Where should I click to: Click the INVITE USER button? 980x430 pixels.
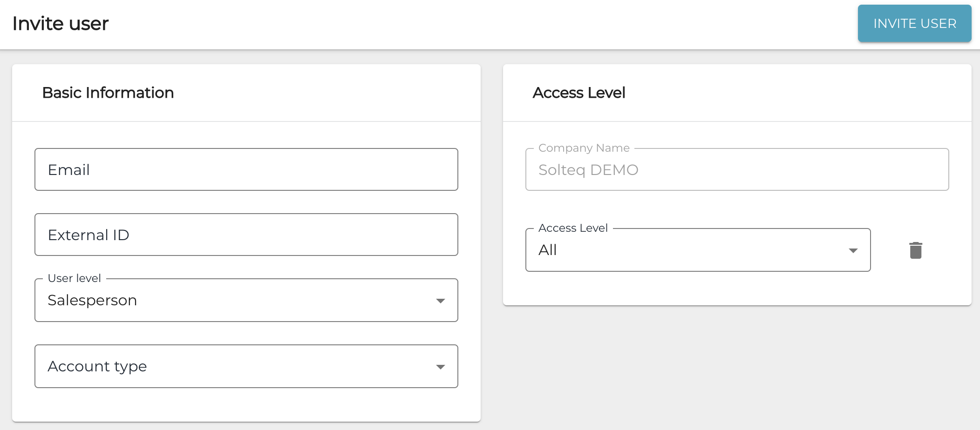914,23
